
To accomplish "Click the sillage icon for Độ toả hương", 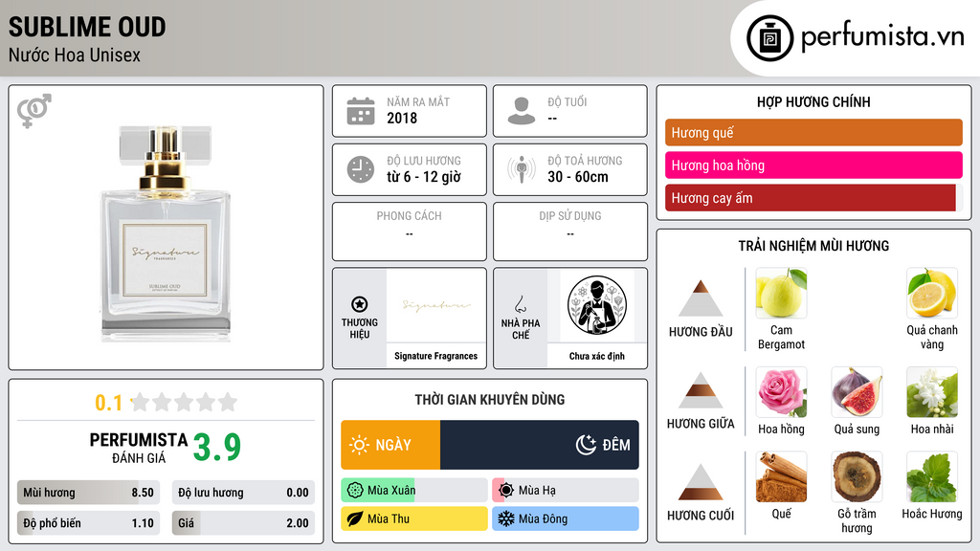I will click(522, 169).
